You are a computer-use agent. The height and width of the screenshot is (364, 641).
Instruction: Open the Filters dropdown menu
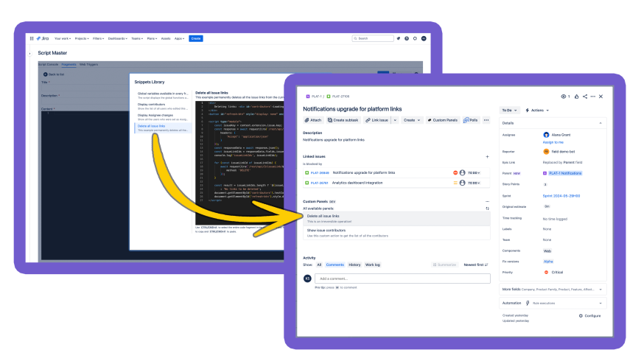[98, 38]
